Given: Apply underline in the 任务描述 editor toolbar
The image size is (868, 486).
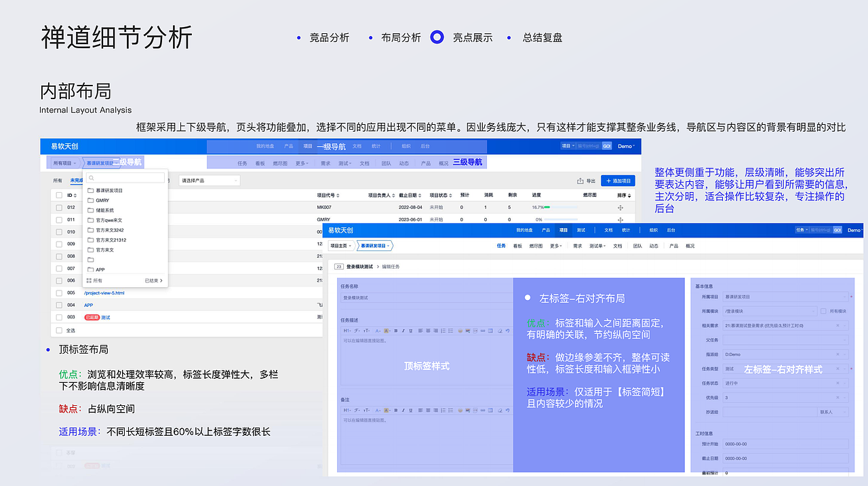Looking at the screenshot, I should [x=410, y=331].
